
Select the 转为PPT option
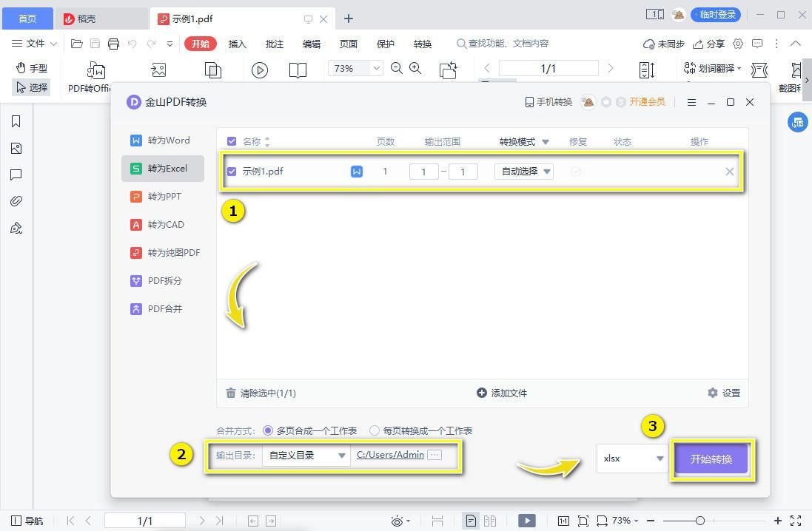[163, 196]
